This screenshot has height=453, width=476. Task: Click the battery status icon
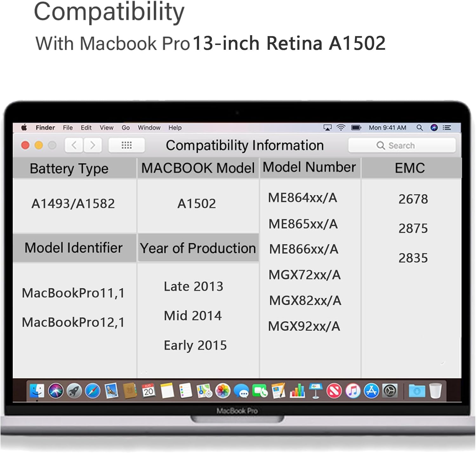point(356,128)
